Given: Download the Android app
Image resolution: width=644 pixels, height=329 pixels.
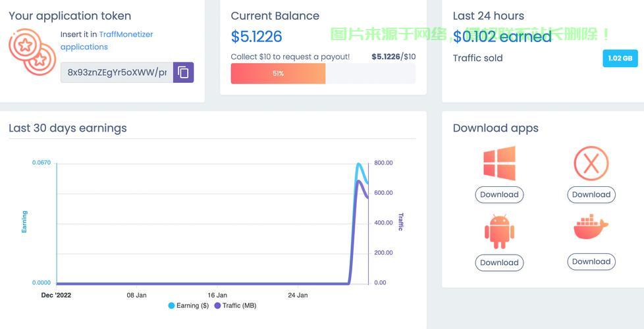Looking at the screenshot, I should (499, 263).
